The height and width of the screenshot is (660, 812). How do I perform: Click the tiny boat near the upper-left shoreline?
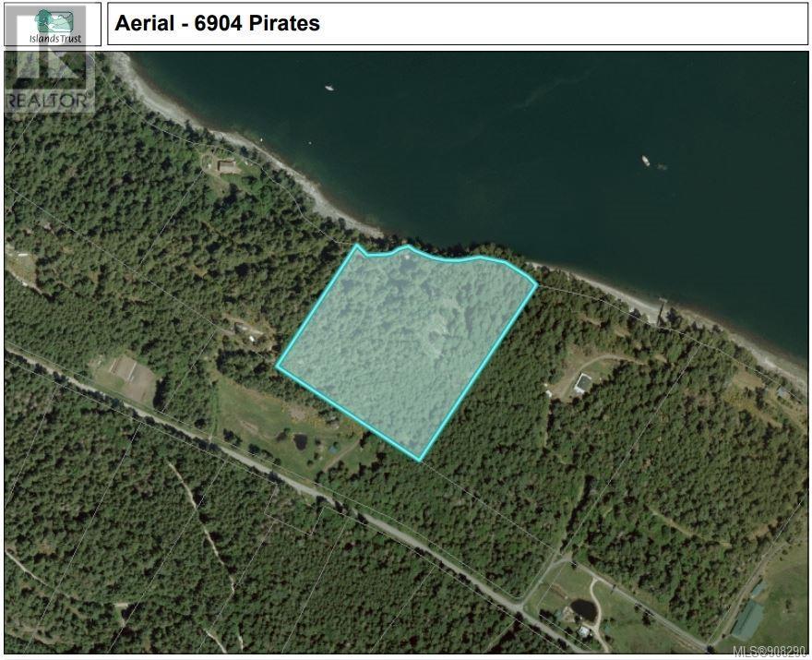pyautogui.click(x=261, y=138)
